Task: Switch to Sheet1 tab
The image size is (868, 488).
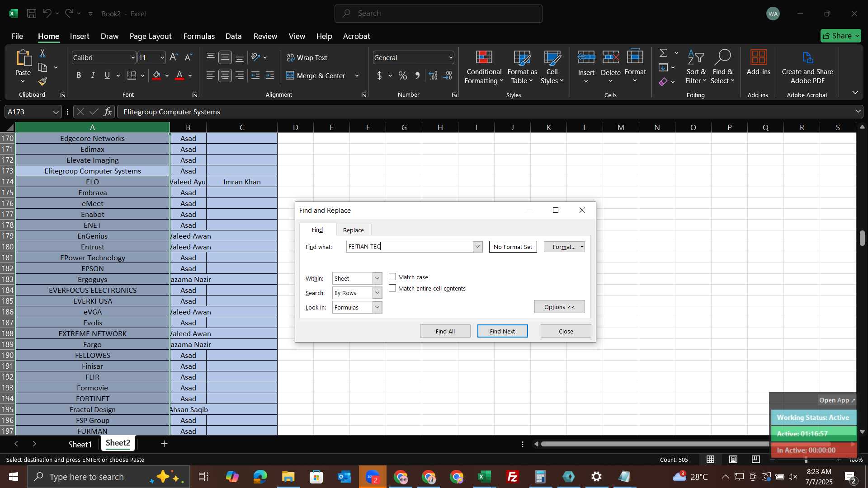Action: (x=80, y=444)
